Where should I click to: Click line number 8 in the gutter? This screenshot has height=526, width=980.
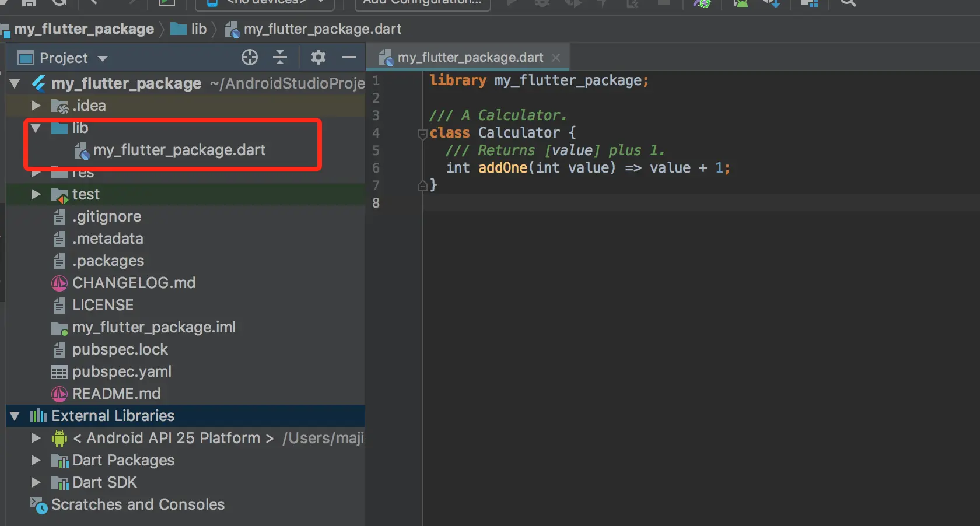[x=376, y=203]
